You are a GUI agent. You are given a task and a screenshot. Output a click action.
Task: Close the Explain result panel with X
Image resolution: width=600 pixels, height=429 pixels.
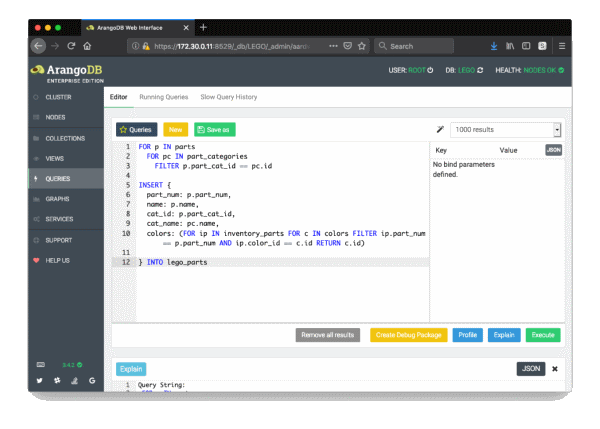554,369
